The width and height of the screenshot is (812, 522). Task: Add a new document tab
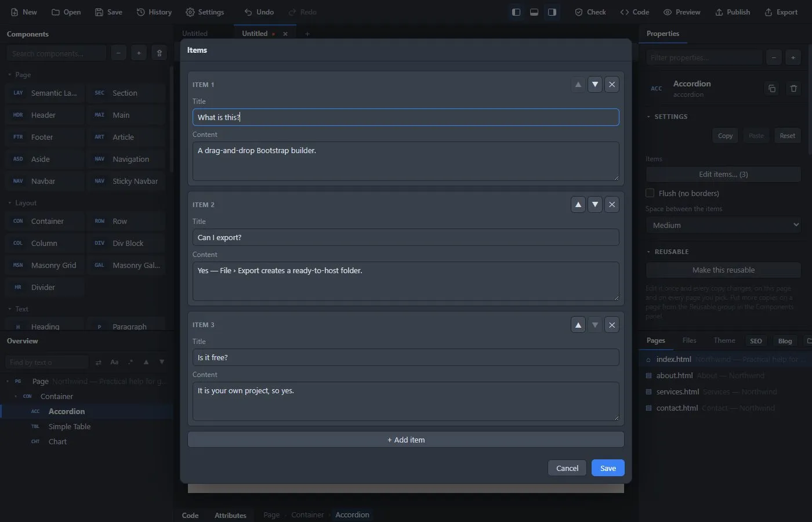tap(307, 34)
